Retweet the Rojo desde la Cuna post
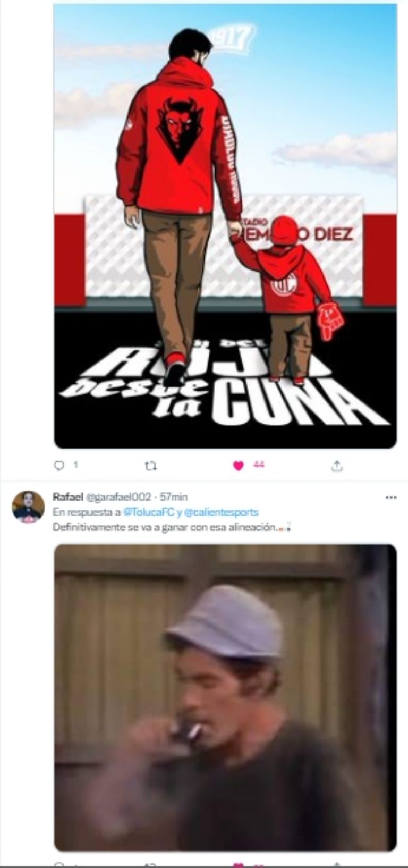The width and height of the screenshot is (408, 868). [x=151, y=466]
